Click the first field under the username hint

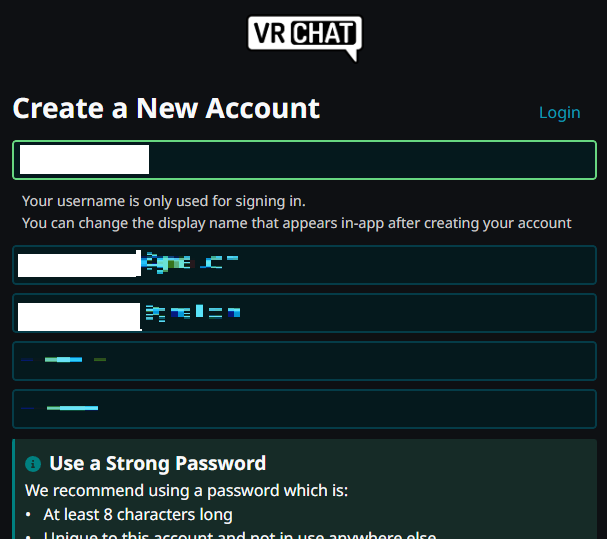coord(304,265)
